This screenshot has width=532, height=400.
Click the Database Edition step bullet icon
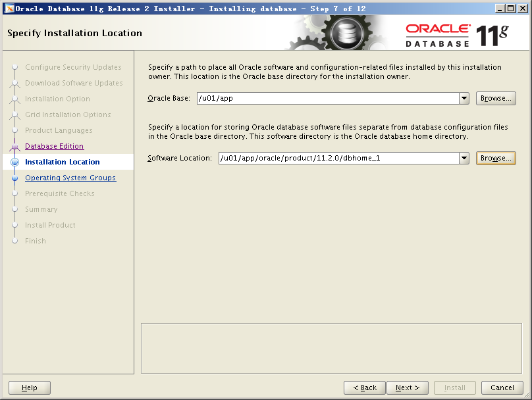point(14,147)
